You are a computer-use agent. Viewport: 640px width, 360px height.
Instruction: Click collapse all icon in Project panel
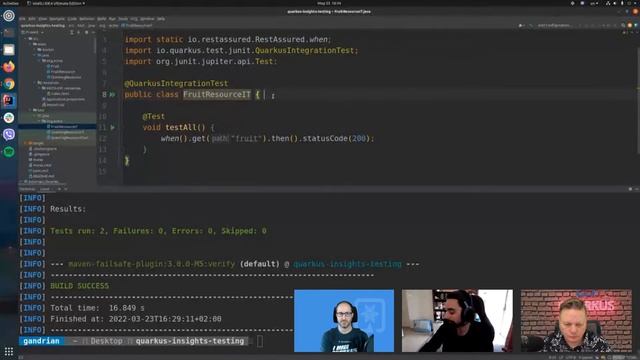[78, 32]
